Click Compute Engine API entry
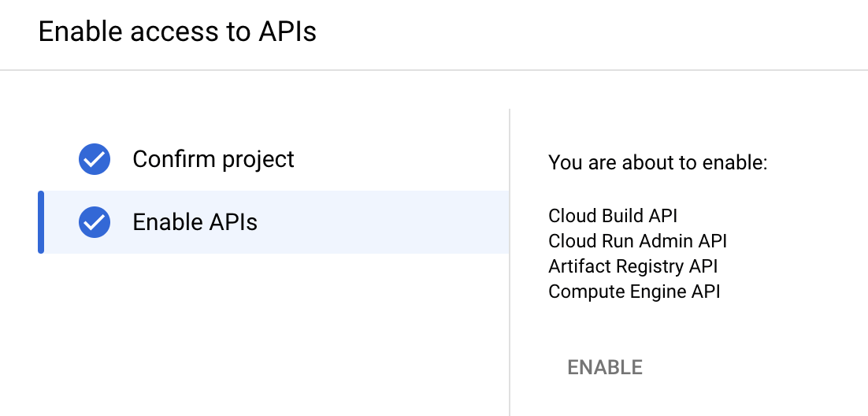The width and height of the screenshot is (868, 416). pyautogui.click(x=634, y=292)
